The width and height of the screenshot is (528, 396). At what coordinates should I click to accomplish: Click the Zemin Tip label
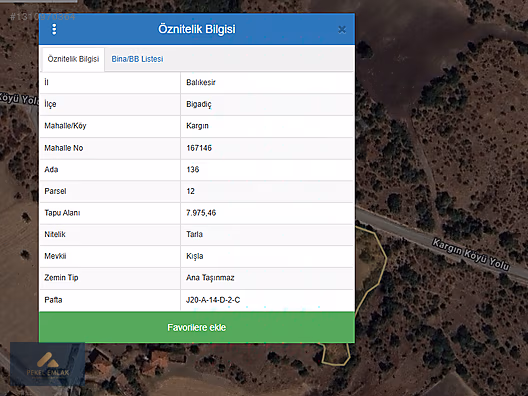click(61, 278)
